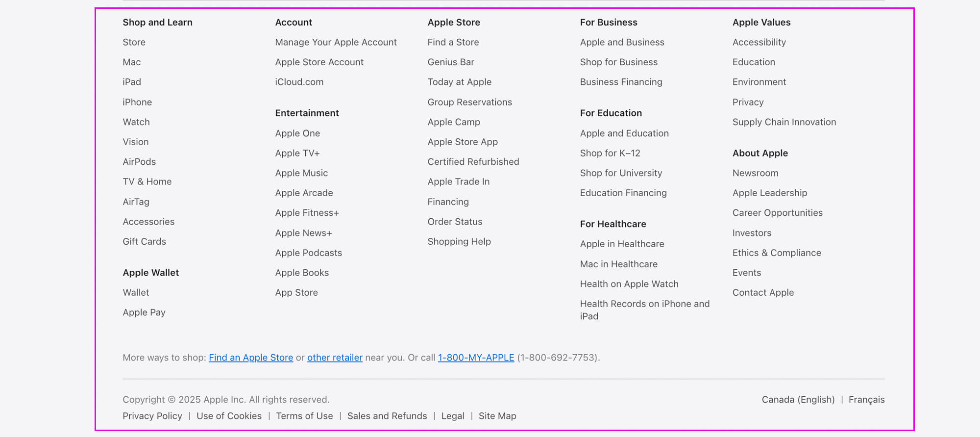
Task: Go to the Apple News+ link
Action: tap(303, 233)
